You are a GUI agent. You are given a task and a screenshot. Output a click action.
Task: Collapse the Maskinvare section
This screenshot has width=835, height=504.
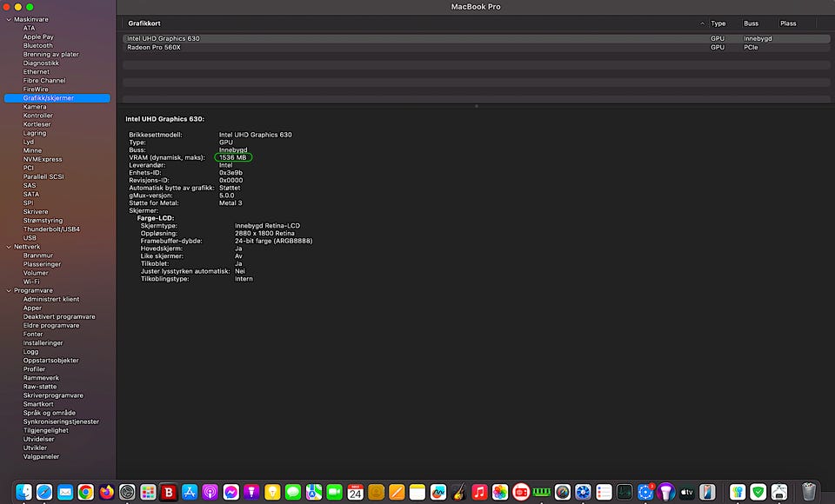click(x=9, y=20)
